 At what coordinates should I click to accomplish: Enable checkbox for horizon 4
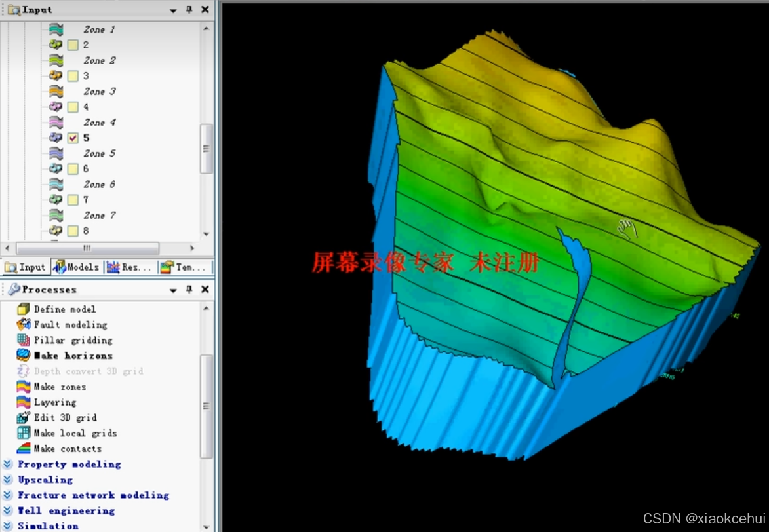[x=73, y=107]
